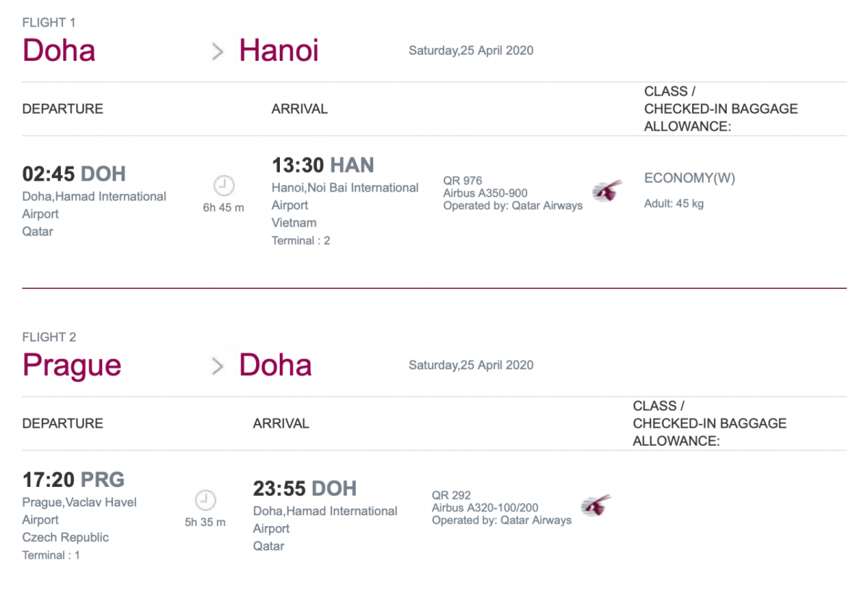Click the 02:45 DOH departure time
The image size is (868, 589).
[74, 174]
